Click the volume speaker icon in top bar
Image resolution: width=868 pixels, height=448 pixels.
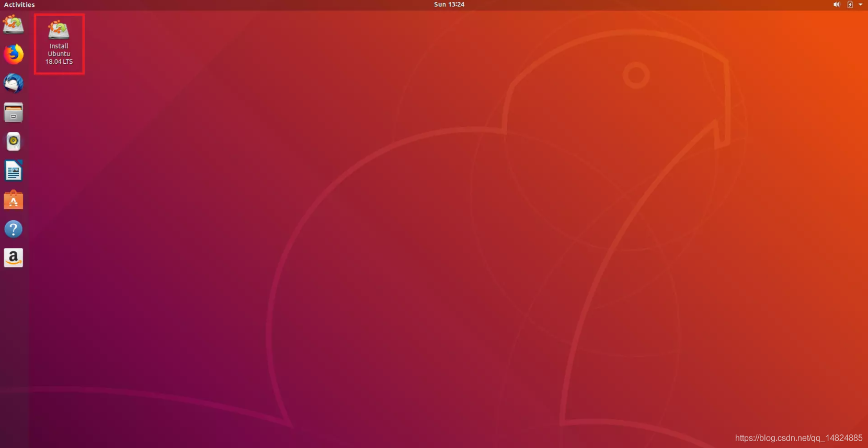(x=837, y=5)
